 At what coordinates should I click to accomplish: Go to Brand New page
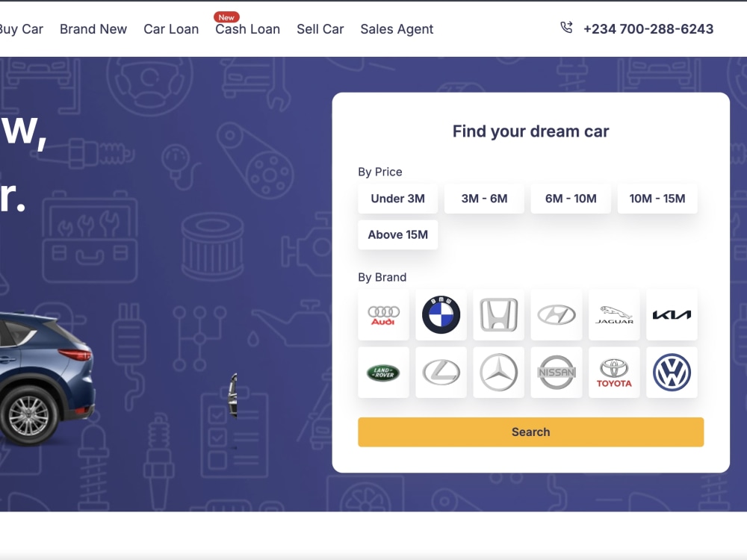coord(93,29)
